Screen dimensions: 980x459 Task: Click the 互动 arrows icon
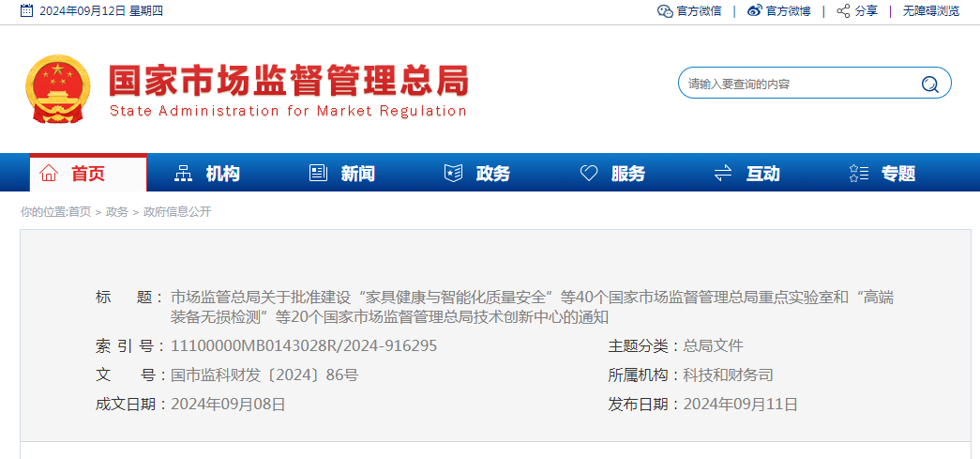[x=723, y=174]
